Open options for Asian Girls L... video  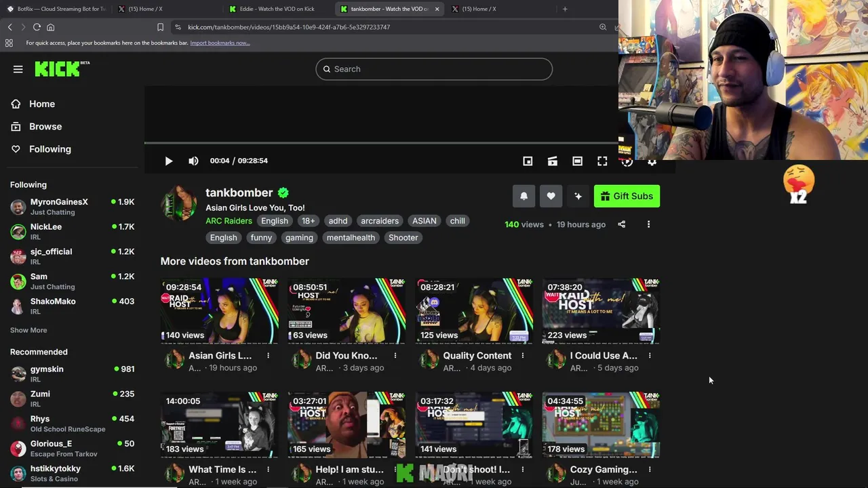[268, 356]
